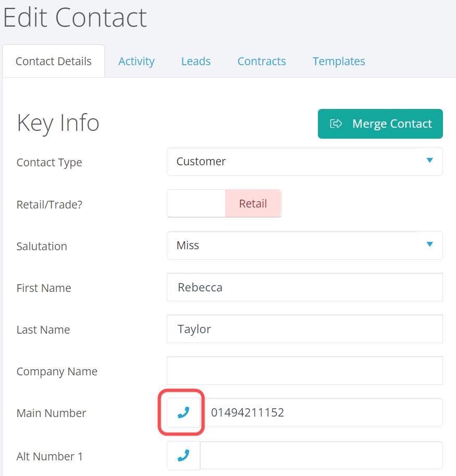Click the Main Number field with 01494211152
The width and height of the screenshot is (456, 476).
pos(323,413)
